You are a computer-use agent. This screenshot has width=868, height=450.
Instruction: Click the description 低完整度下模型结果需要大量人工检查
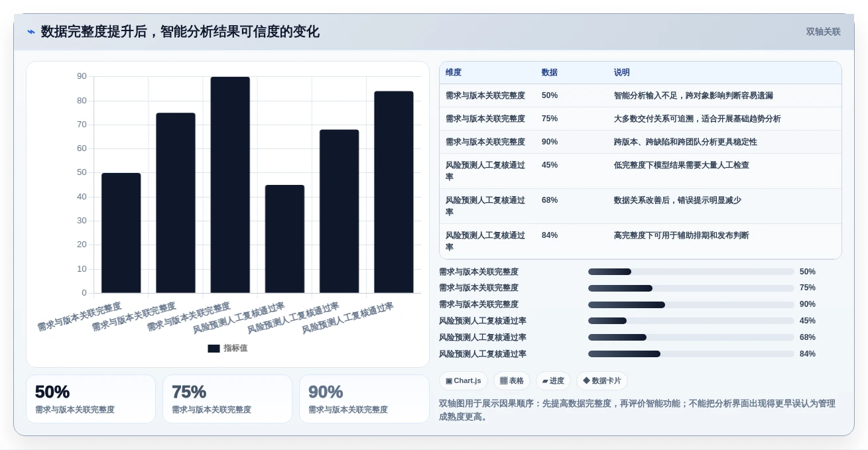coord(682,165)
